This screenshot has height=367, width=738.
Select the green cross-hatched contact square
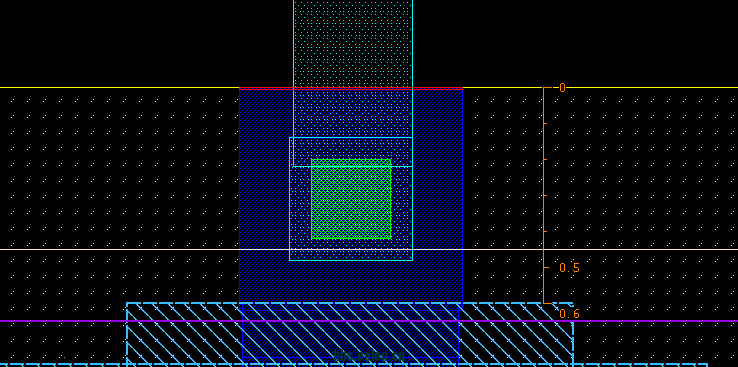(351, 199)
